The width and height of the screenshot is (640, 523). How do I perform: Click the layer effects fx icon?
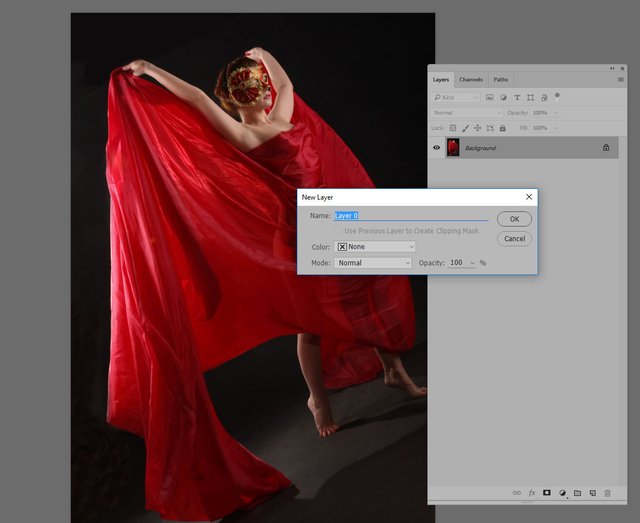coord(532,493)
